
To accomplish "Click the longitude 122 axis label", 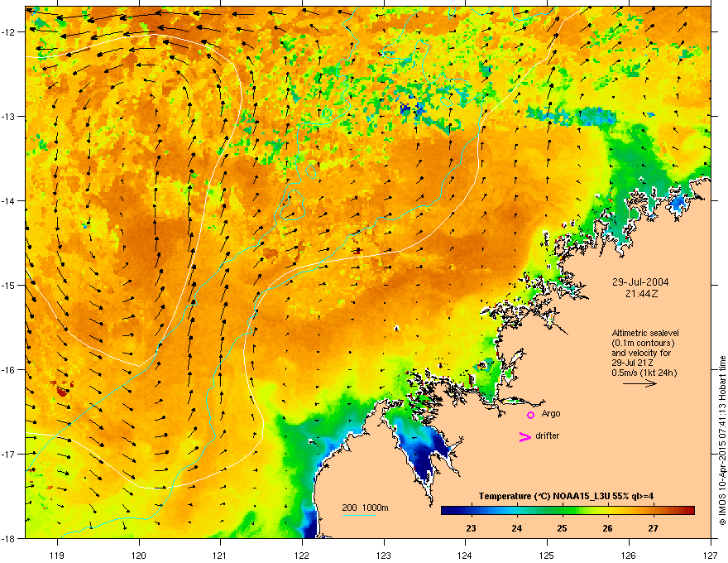I will click(x=302, y=555).
